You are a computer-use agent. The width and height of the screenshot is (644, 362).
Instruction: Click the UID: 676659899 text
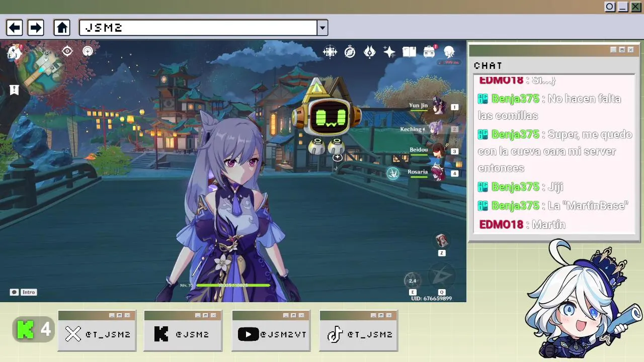pos(431,298)
